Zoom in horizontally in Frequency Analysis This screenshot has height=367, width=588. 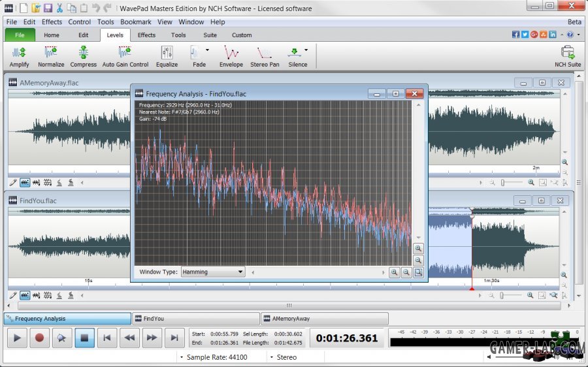coord(394,272)
